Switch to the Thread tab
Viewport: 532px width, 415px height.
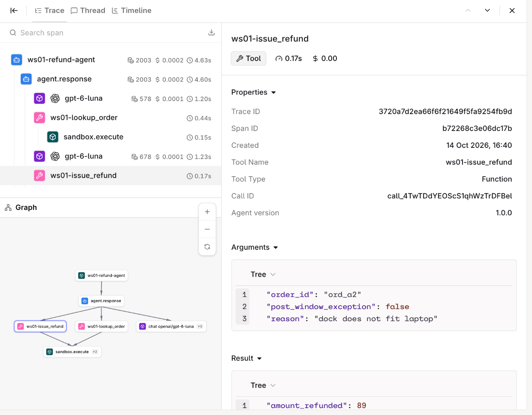coord(88,10)
